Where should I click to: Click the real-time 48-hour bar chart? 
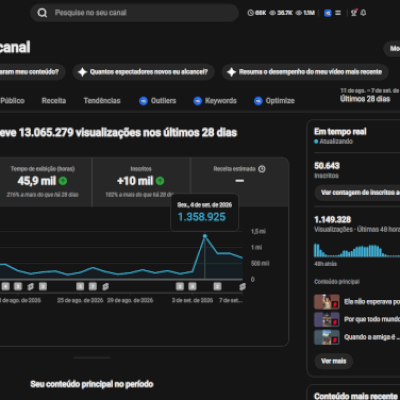357,250
